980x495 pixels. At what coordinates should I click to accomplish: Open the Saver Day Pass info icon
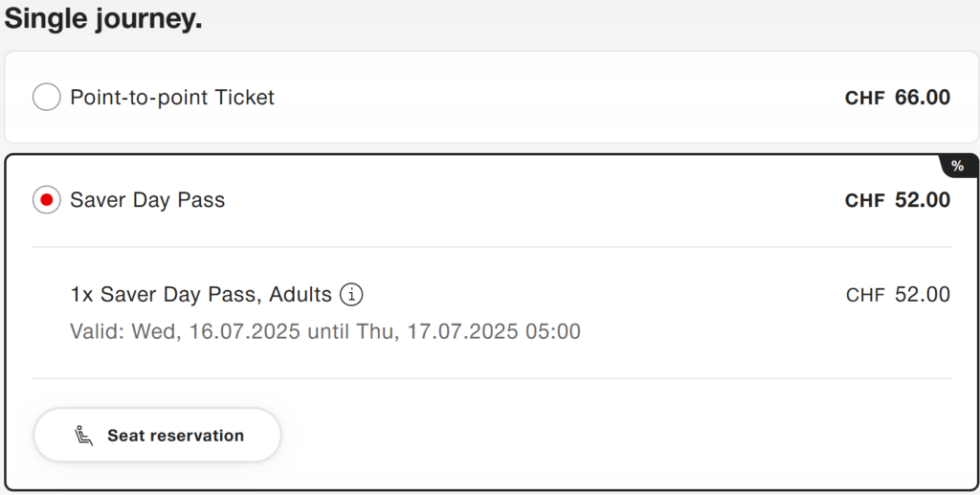[351, 294]
